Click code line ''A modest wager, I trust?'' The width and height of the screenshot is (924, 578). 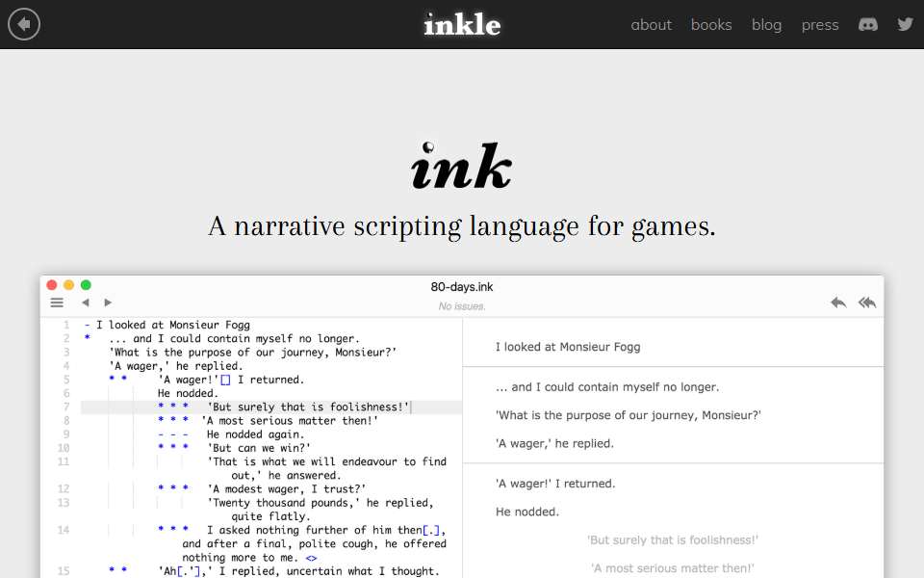point(287,489)
